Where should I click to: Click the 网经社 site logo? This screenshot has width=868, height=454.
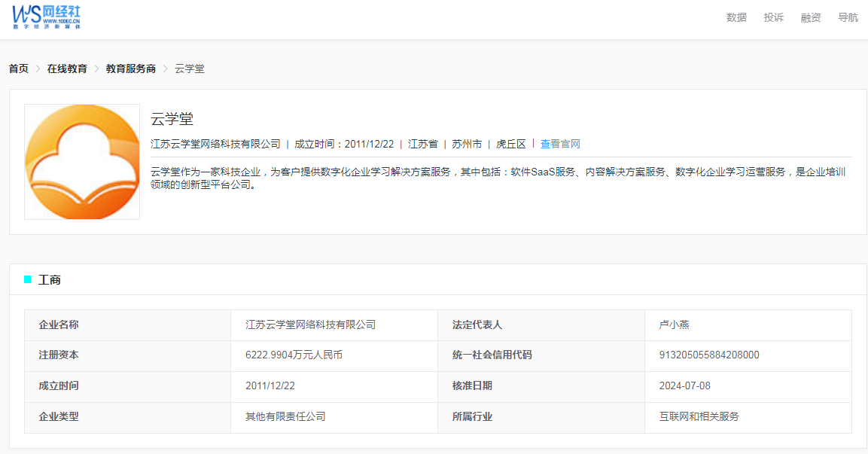tap(47, 18)
